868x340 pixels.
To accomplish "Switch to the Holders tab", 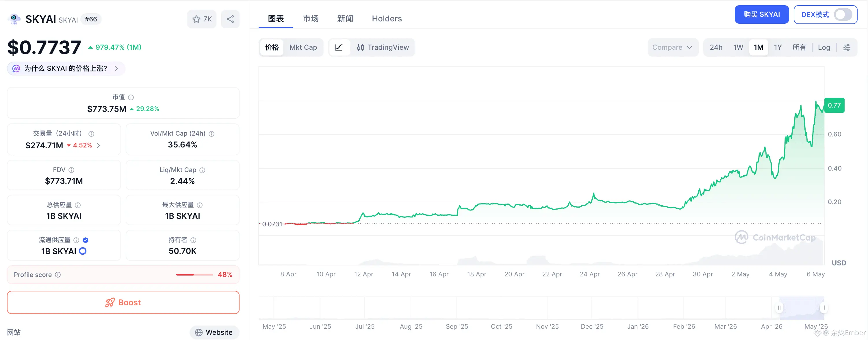I will point(387,19).
